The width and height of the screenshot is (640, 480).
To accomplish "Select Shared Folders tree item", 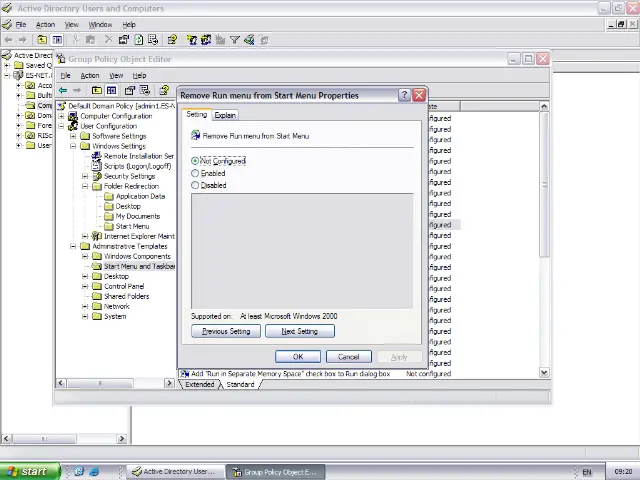I will click(x=127, y=296).
